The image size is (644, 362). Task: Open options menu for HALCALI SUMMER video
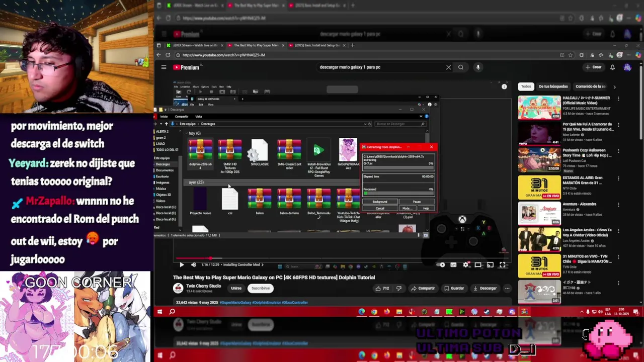619,99
